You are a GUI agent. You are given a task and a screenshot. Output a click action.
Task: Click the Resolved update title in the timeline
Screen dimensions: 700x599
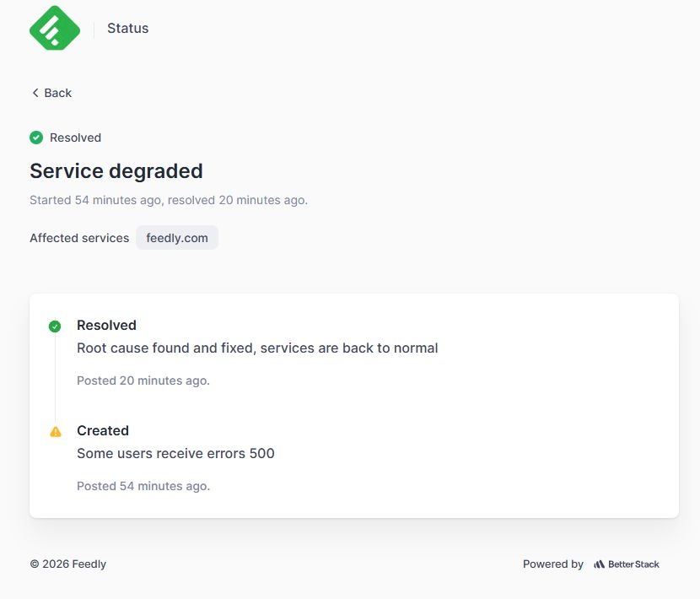(106, 325)
